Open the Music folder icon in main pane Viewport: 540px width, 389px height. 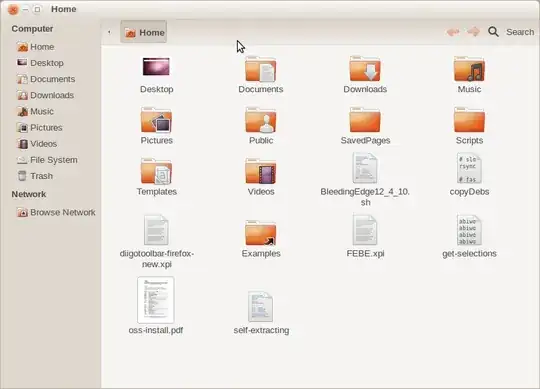tap(469, 69)
